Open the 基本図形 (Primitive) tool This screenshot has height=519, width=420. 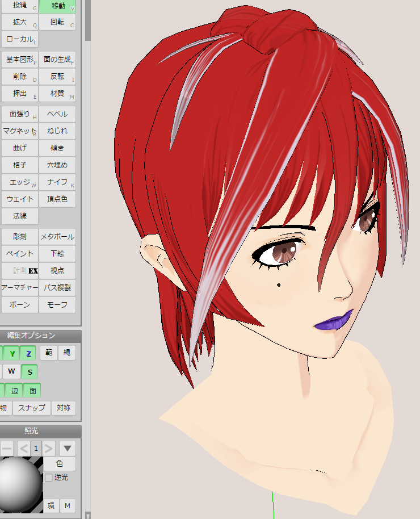(19, 60)
